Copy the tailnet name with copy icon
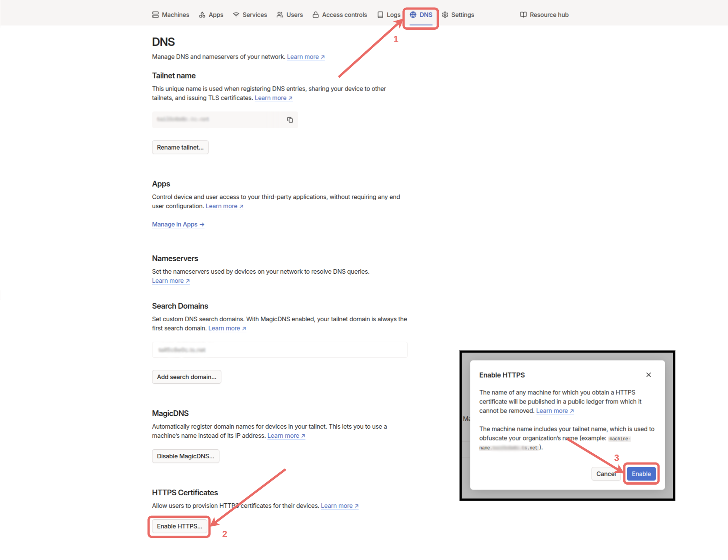This screenshot has width=728, height=560. 290,120
